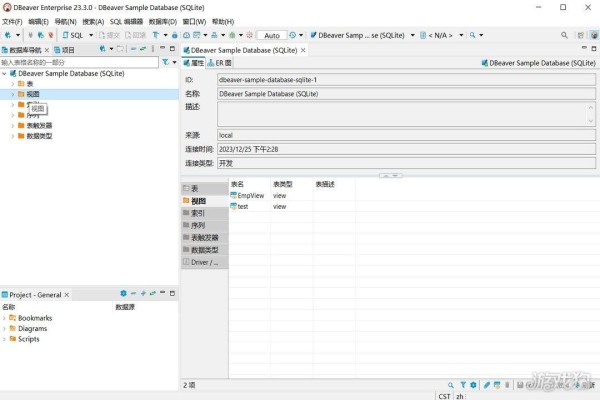Collapse the DBeaver Sample Database tree node

click(x=4, y=73)
